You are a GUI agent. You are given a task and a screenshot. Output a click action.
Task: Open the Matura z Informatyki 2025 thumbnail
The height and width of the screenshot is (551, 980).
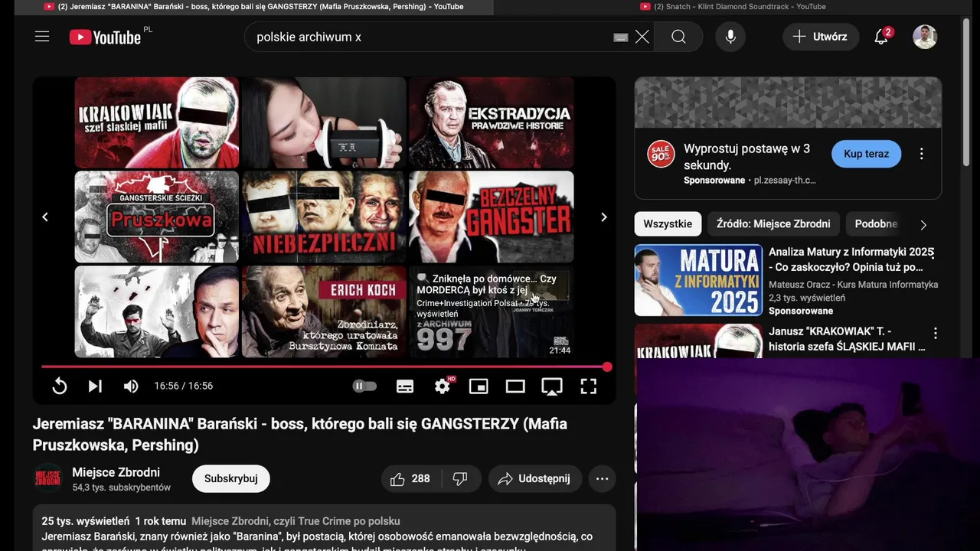[698, 280]
